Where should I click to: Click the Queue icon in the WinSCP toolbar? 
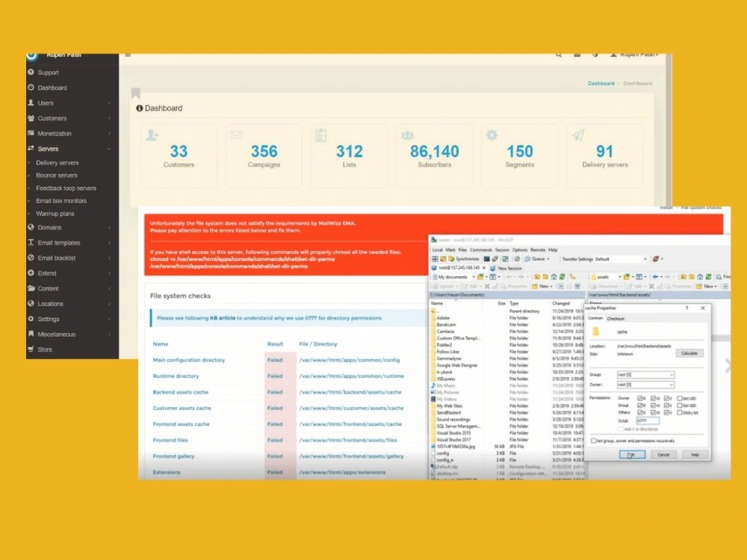[527, 258]
